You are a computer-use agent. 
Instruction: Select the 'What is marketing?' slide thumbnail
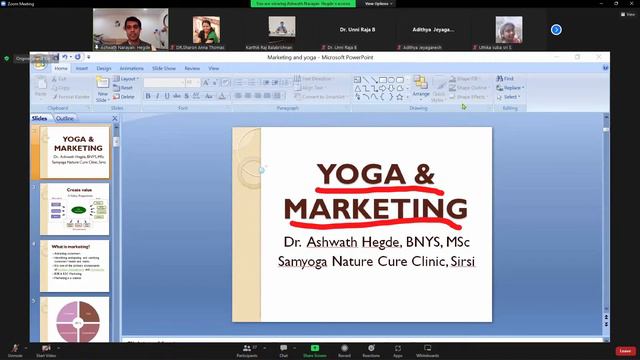coord(75,266)
